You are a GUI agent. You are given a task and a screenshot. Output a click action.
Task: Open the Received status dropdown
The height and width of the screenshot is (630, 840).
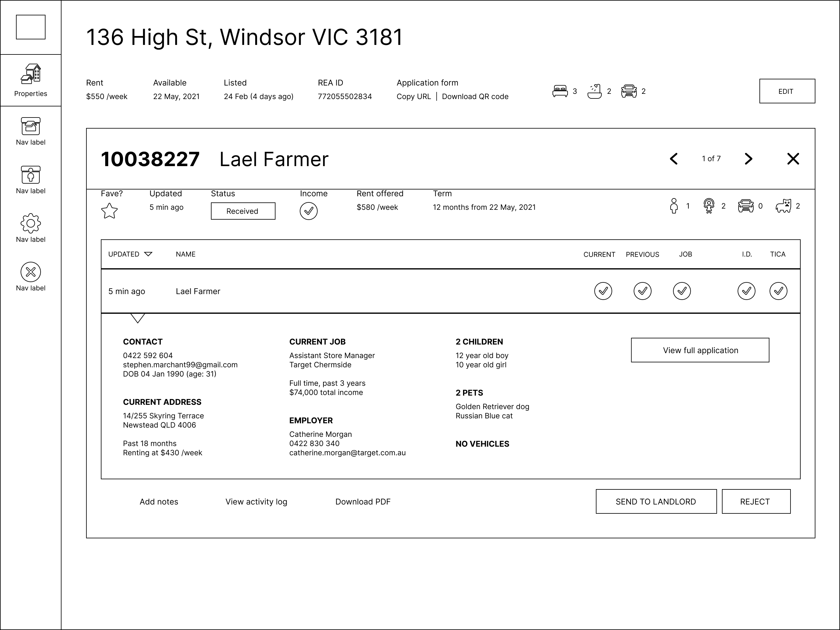pos(243,211)
